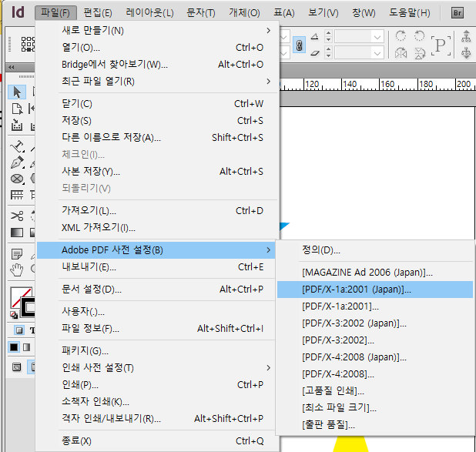Select the Scissors tool
Image resolution: width=476 pixels, height=452 pixels.
[17, 216]
